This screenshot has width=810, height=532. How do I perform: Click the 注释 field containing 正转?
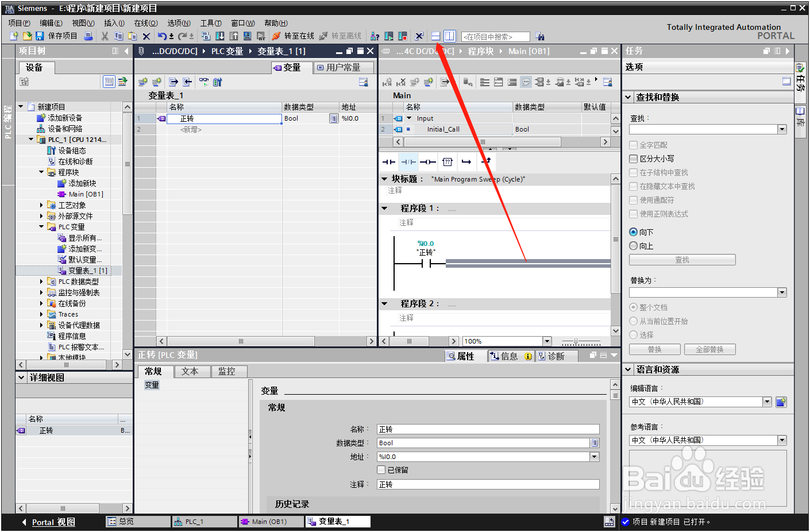[x=488, y=484]
